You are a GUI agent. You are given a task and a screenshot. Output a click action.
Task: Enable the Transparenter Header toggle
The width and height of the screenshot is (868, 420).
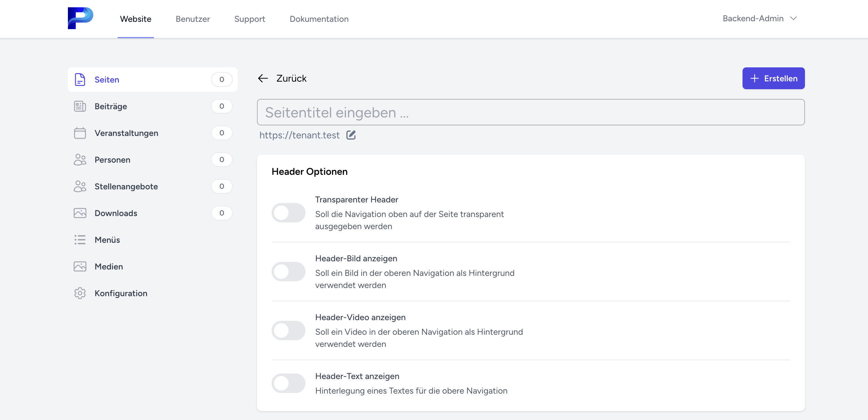289,212
